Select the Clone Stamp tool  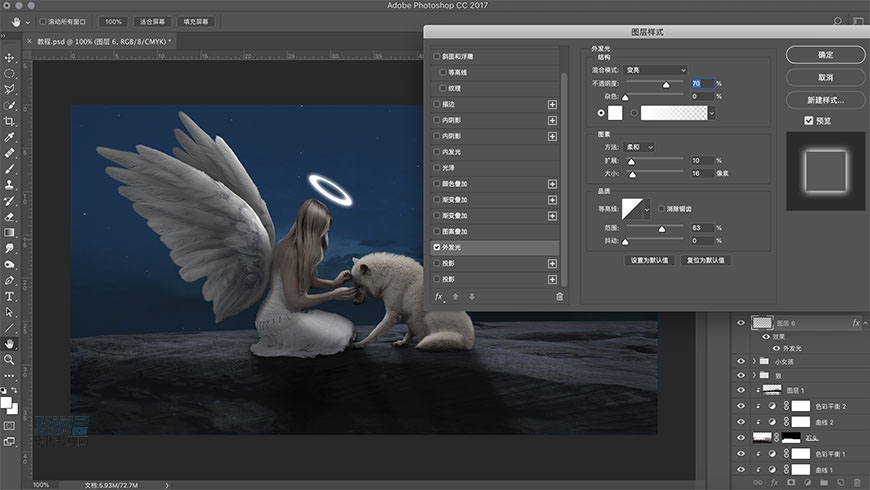[9, 185]
